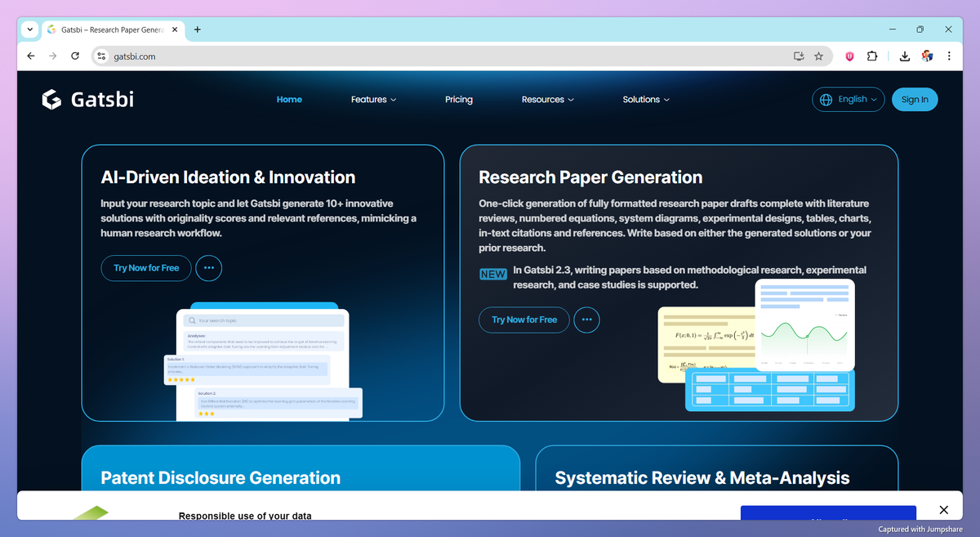Screen dimensions: 980x537
Task: Click the uBlock Origin extension icon
Action: 849,56
